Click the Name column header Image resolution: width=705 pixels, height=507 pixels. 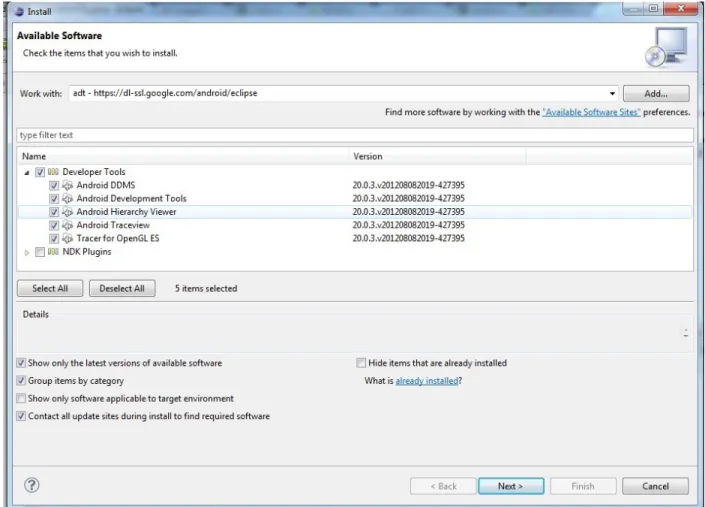183,156
